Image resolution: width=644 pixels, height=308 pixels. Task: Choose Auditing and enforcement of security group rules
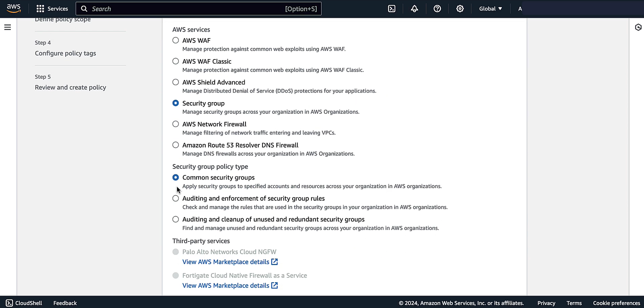175,198
